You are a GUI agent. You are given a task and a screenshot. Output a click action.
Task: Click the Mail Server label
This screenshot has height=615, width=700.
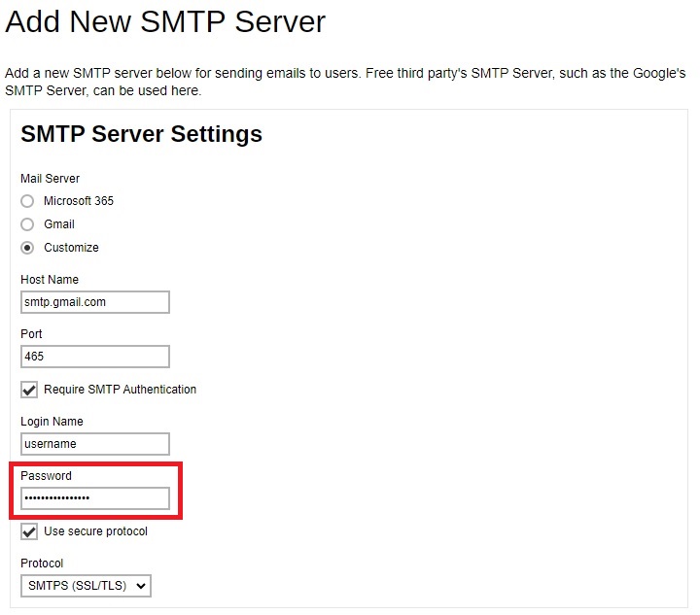(50, 179)
